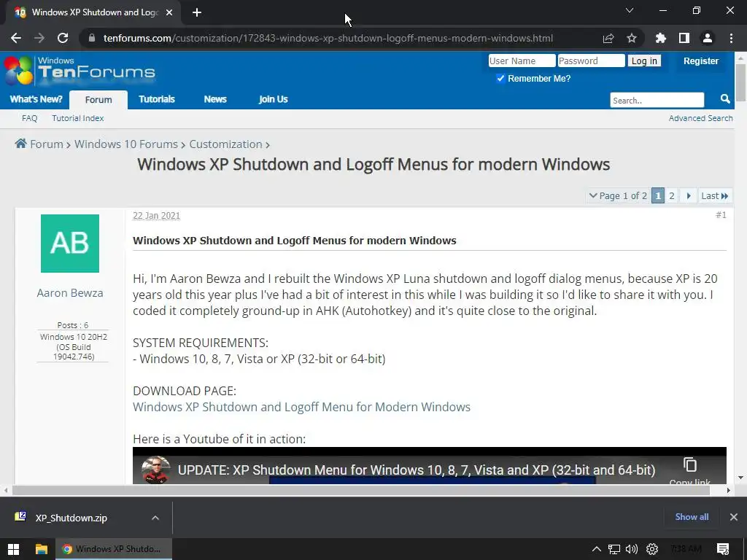Open the Tutorials tab
The height and width of the screenshot is (560, 747).
point(157,99)
